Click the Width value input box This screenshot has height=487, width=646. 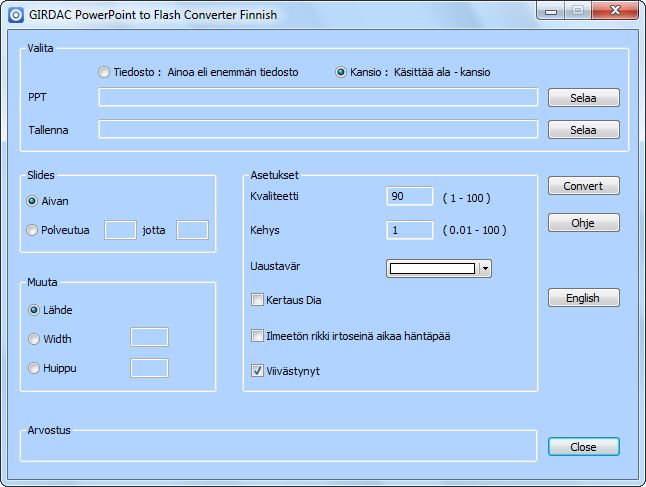click(149, 337)
